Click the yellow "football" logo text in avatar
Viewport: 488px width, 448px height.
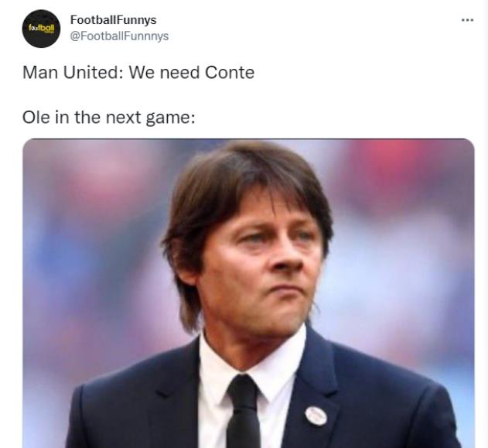coord(42,28)
